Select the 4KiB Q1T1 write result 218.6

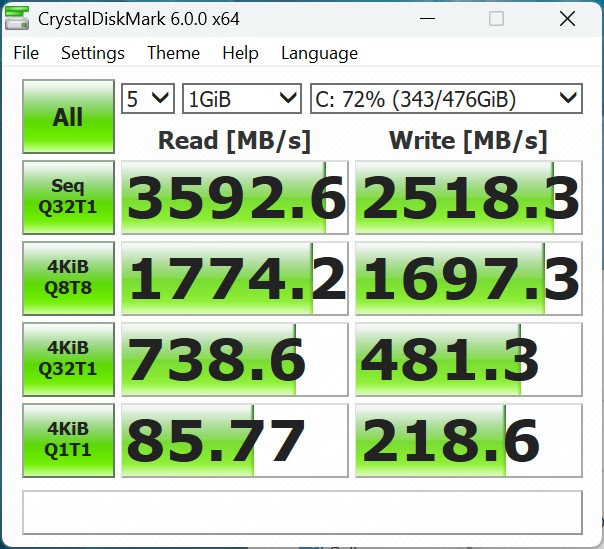click(468, 440)
